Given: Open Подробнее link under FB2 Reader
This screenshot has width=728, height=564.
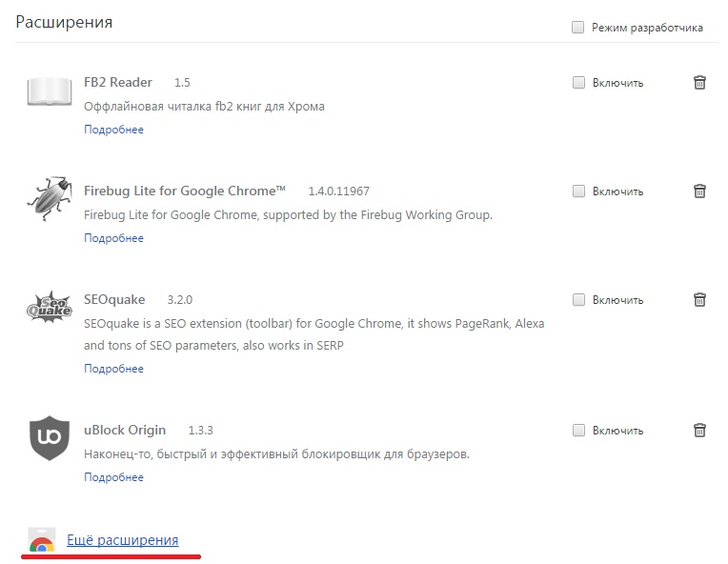Looking at the screenshot, I should [113, 130].
